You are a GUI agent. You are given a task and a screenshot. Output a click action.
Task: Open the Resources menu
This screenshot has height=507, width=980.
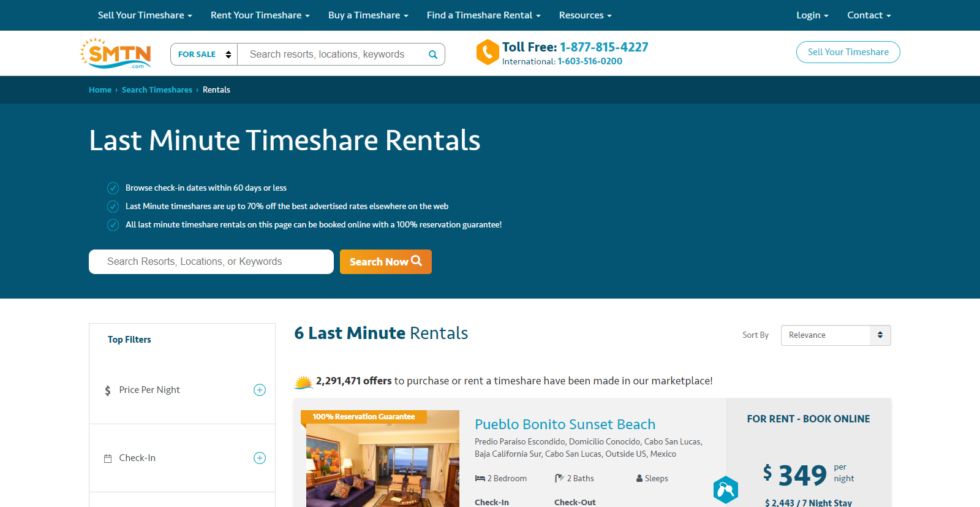pos(586,15)
